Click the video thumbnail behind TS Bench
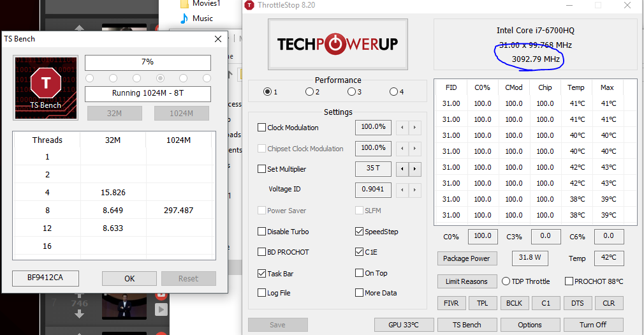Screen dimensions: 644x335 (124, 306)
